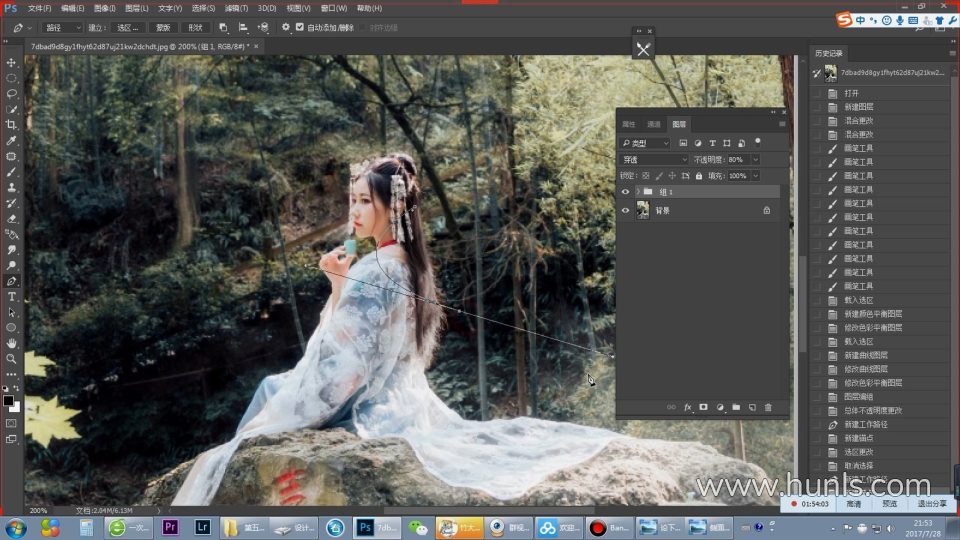Select the Horizontal Type tool
This screenshot has width=960, height=540.
pos(11,297)
